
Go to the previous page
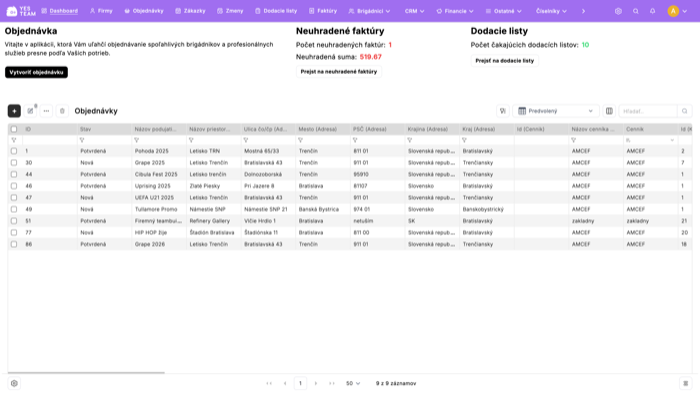(285, 383)
